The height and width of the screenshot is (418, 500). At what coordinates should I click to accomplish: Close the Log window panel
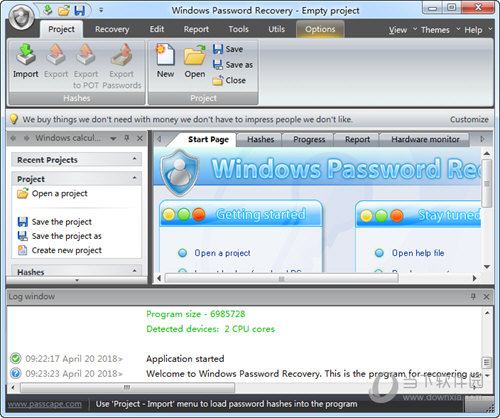point(486,296)
